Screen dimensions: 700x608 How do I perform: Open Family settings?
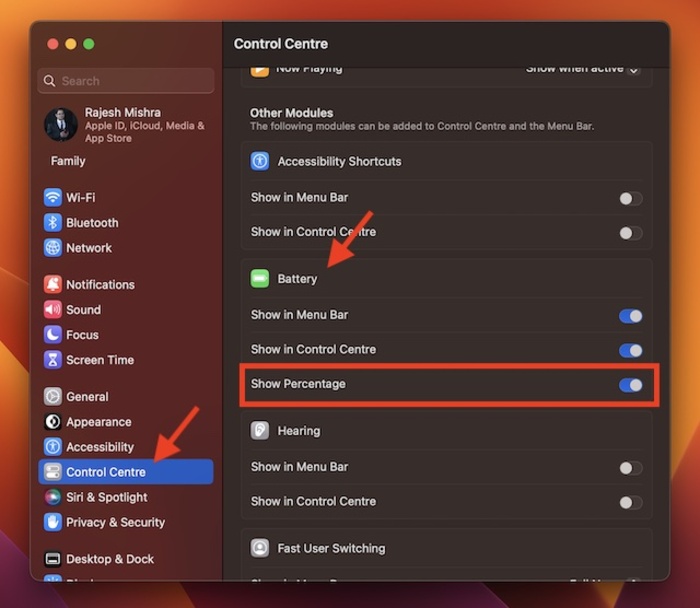(x=68, y=161)
